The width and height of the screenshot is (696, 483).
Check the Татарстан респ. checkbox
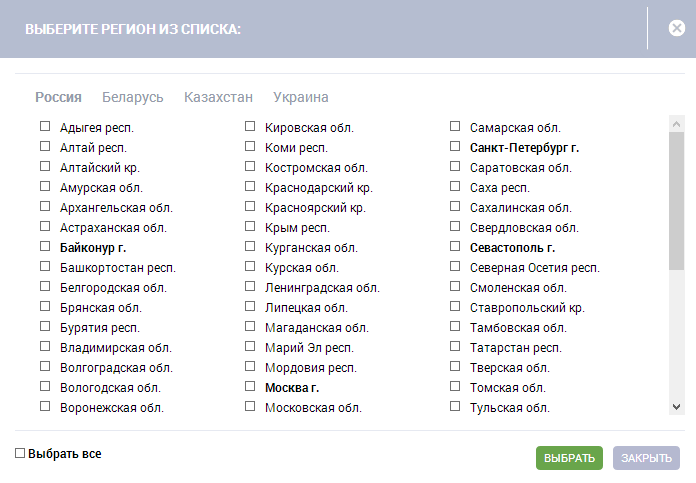click(x=455, y=347)
